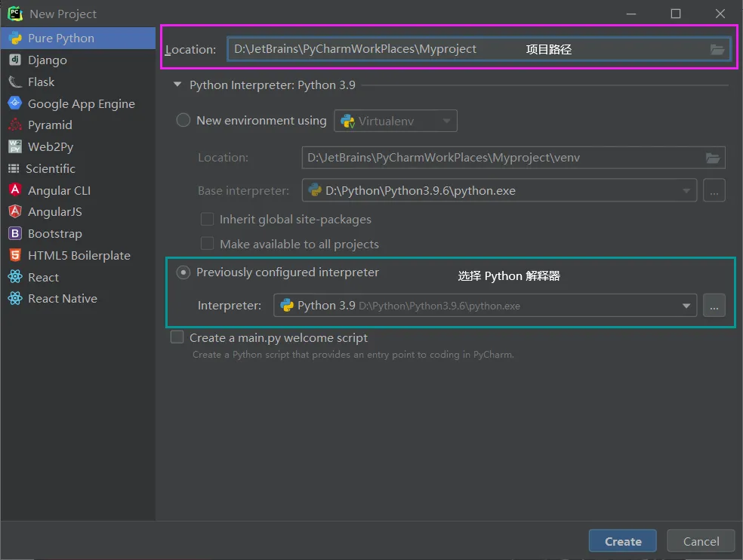Select Google App Engine project type

78,103
